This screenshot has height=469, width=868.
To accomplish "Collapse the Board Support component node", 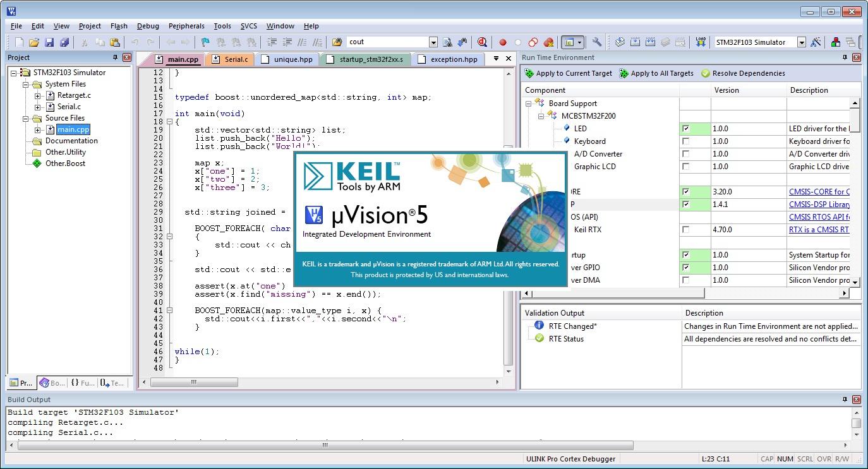I will tap(528, 104).
